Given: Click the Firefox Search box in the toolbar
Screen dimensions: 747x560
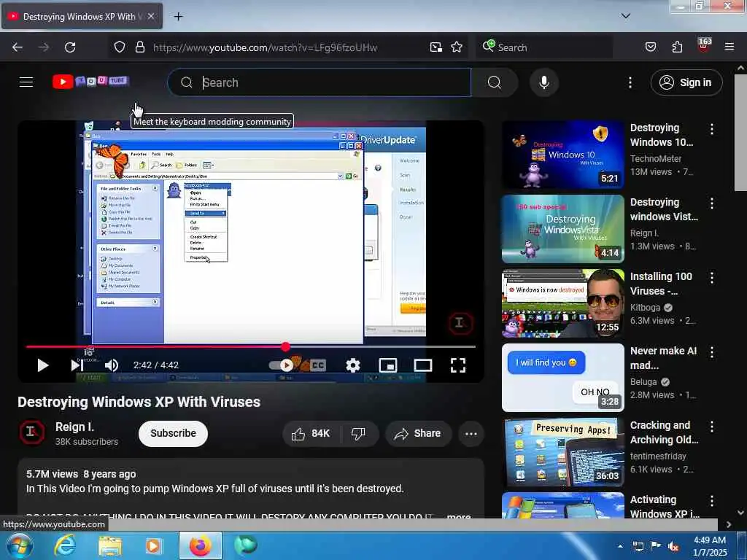Looking at the screenshot, I should pyautogui.click(x=544, y=47).
